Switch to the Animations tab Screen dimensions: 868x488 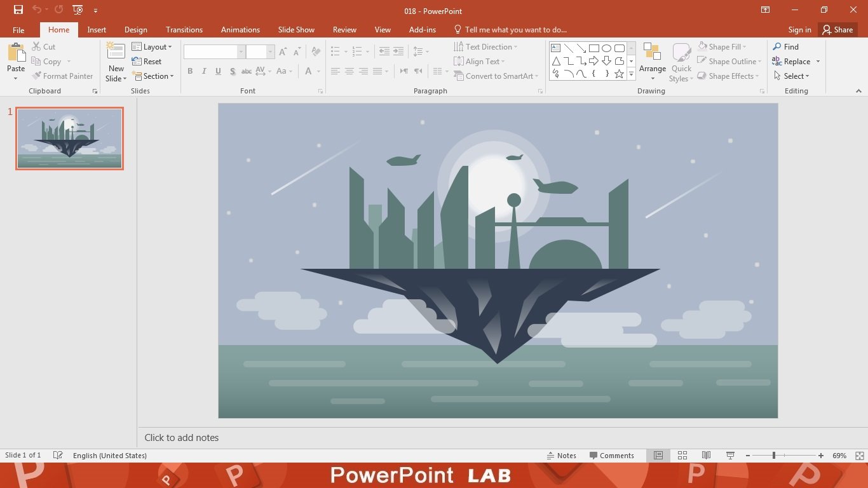coord(240,30)
